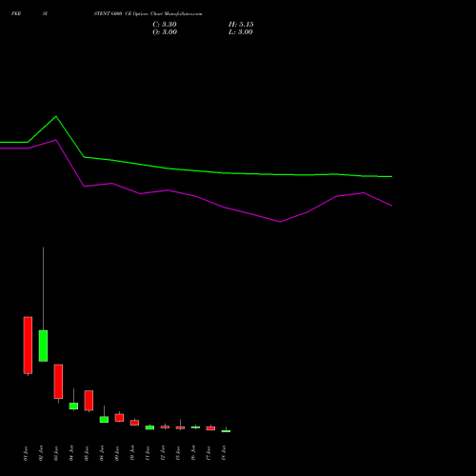Click the 10 Jan date axis label
The height and width of the screenshot is (476, 476).
[x=132, y=453]
